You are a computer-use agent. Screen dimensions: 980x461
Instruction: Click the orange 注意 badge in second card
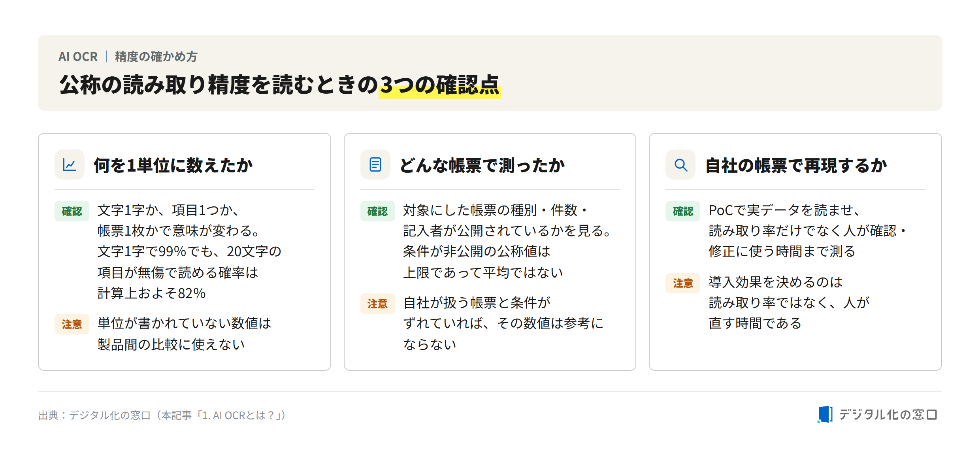(377, 304)
